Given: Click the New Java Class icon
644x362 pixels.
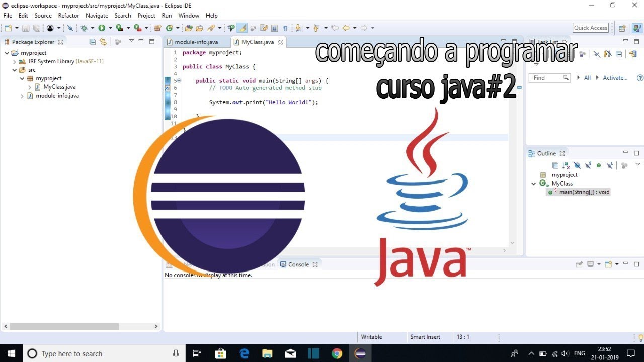Looking at the screenshot, I should coord(170,28).
